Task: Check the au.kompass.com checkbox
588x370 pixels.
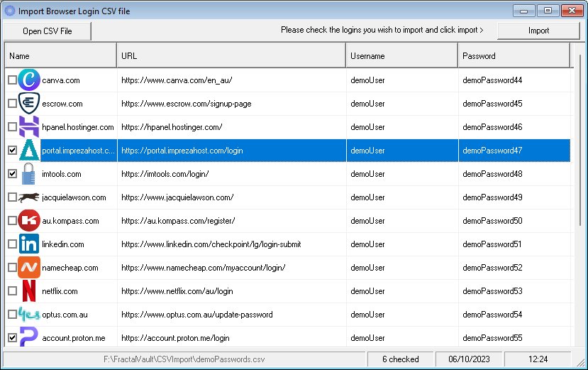Action: pos(12,220)
